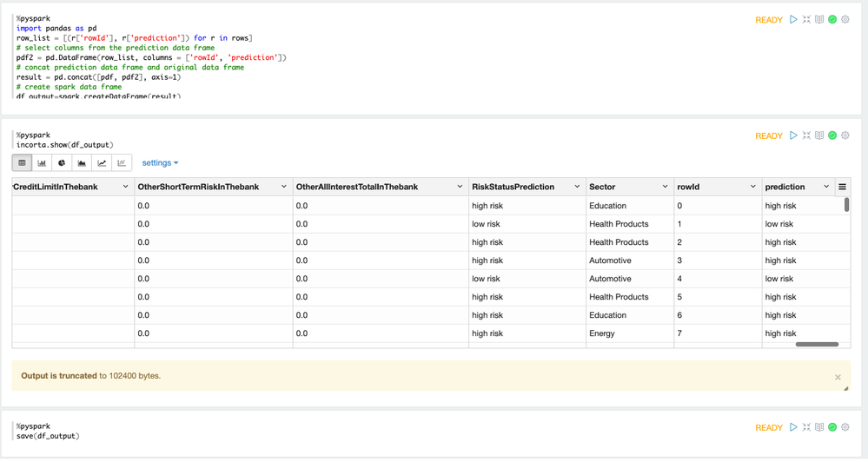Toggle run status of incorta.show paragraph

point(832,135)
